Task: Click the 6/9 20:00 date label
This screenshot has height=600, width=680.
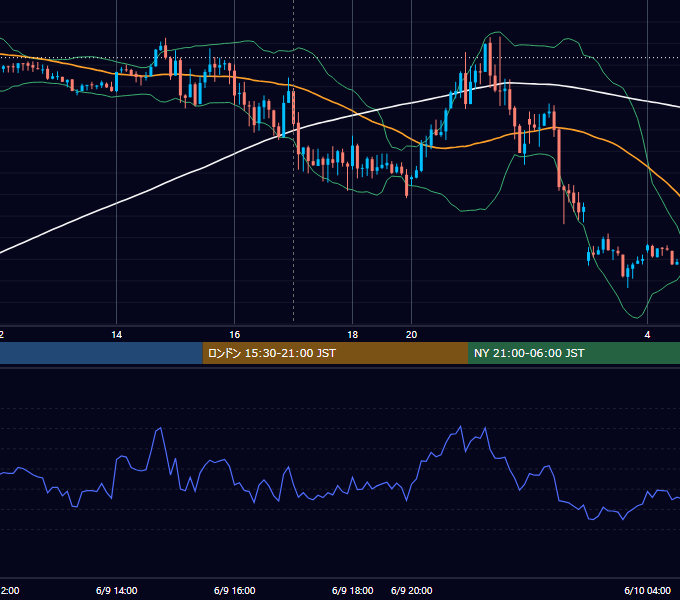Action: (x=412, y=590)
